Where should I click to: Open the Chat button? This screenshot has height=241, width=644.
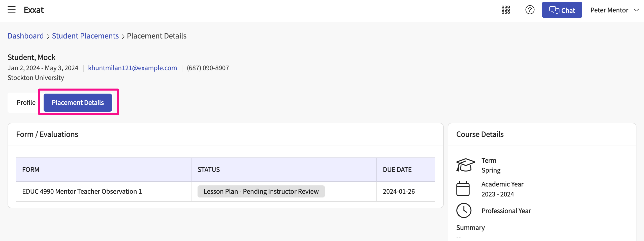[x=562, y=10]
